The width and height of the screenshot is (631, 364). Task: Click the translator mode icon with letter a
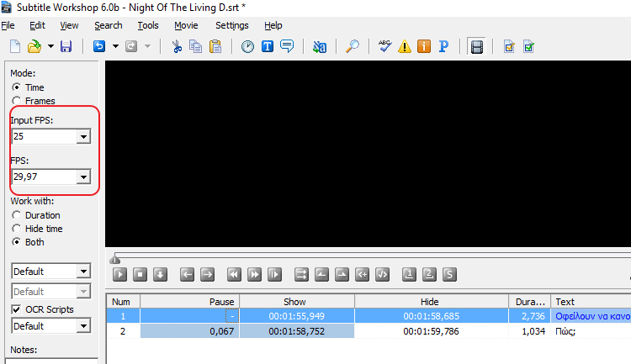click(320, 47)
